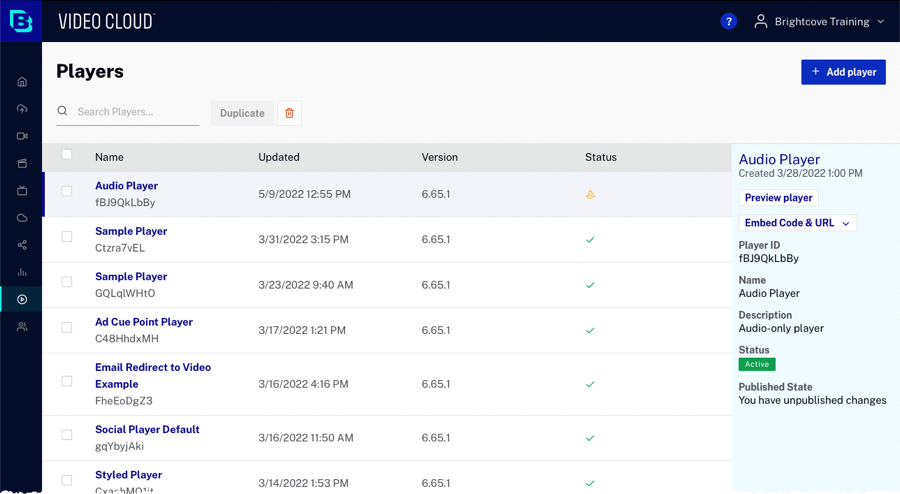Expand the Embed Code & URL dropdown
Image resolution: width=900 pixels, height=494 pixels.
click(797, 223)
